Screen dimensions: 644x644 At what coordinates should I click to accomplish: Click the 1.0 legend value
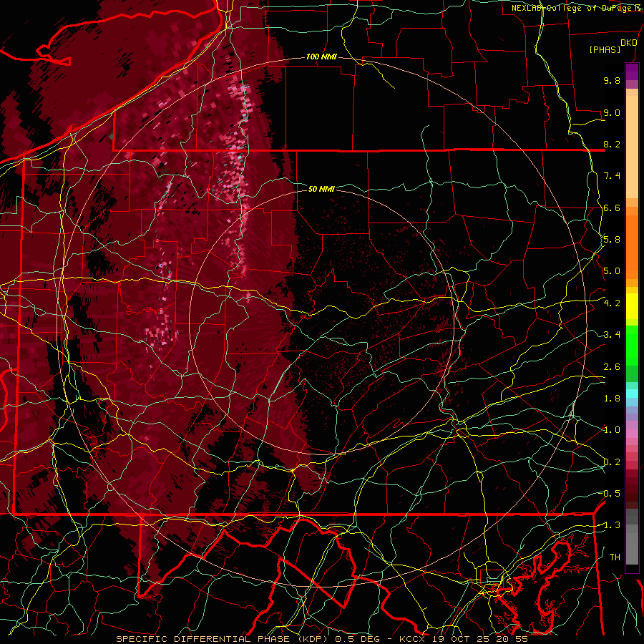click(x=612, y=430)
